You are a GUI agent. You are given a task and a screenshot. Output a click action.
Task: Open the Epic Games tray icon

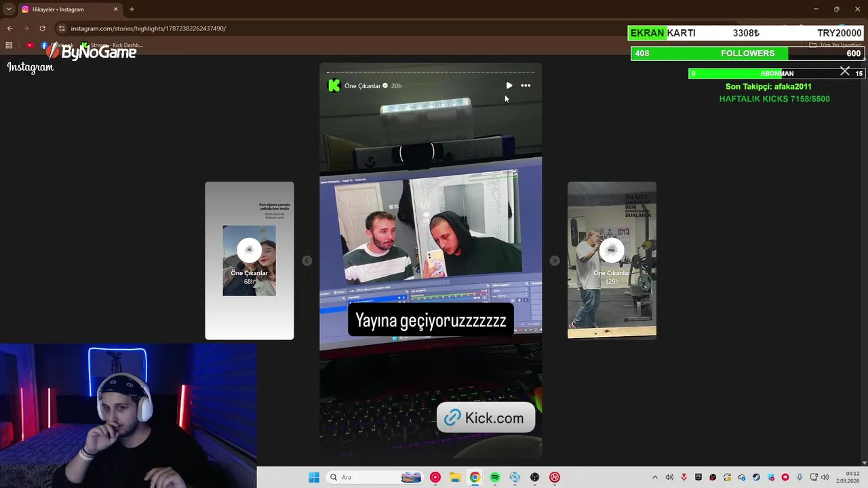click(x=698, y=477)
